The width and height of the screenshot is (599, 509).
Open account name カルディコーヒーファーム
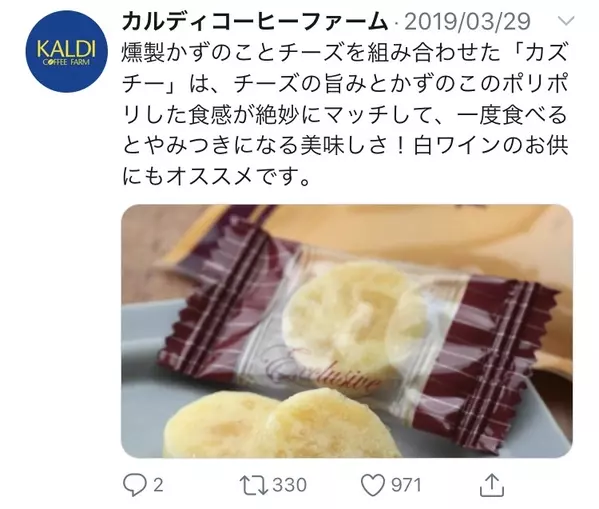(x=254, y=21)
